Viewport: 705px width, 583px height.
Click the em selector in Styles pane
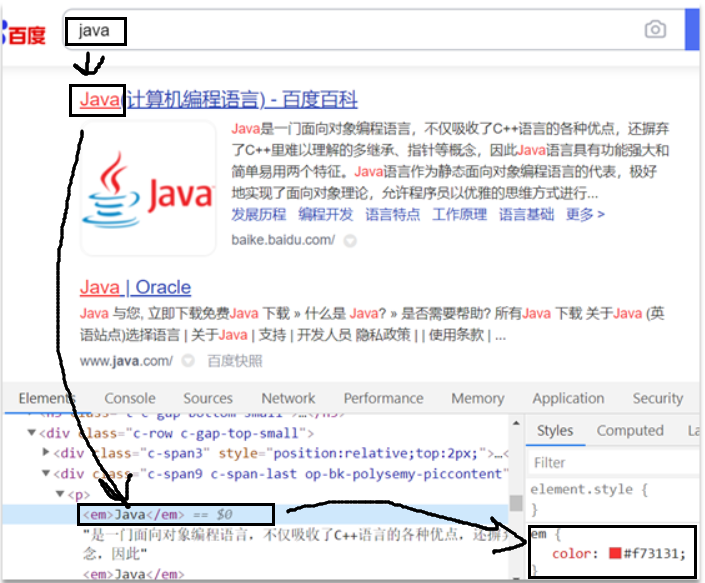click(539, 534)
